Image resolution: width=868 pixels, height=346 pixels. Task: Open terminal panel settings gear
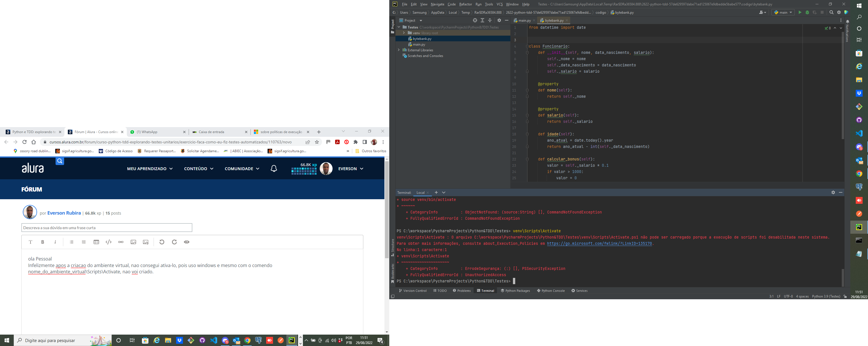(833, 192)
